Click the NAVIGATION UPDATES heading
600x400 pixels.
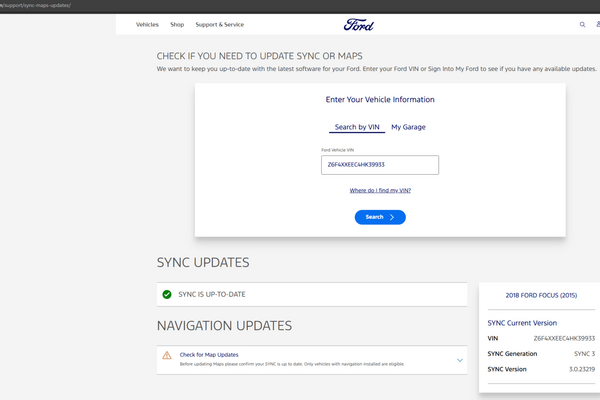[x=224, y=326]
